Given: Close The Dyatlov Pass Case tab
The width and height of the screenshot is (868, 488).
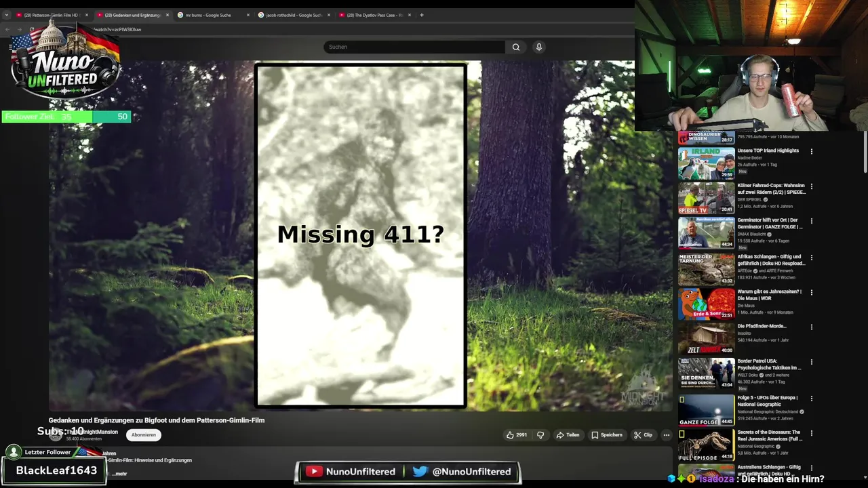Looking at the screenshot, I should click(x=410, y=15).
